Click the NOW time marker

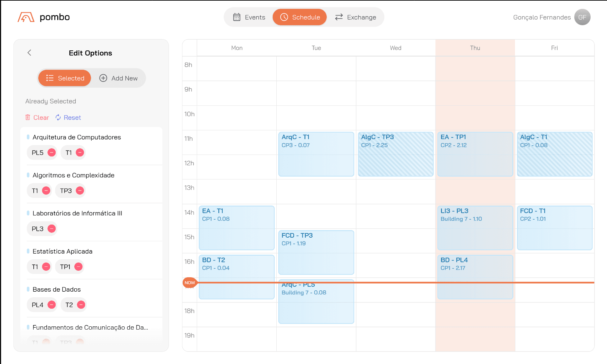(190, 282)
